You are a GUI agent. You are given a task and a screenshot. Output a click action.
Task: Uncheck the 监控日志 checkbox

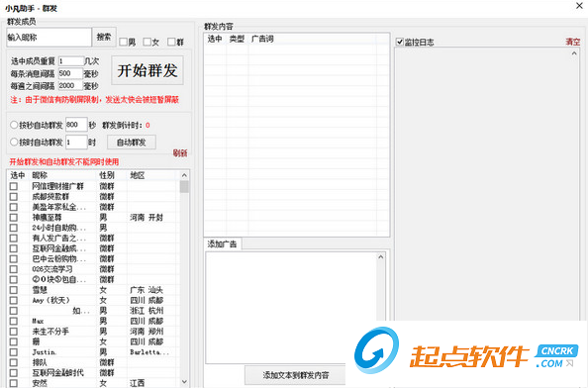tap(400, 42)
